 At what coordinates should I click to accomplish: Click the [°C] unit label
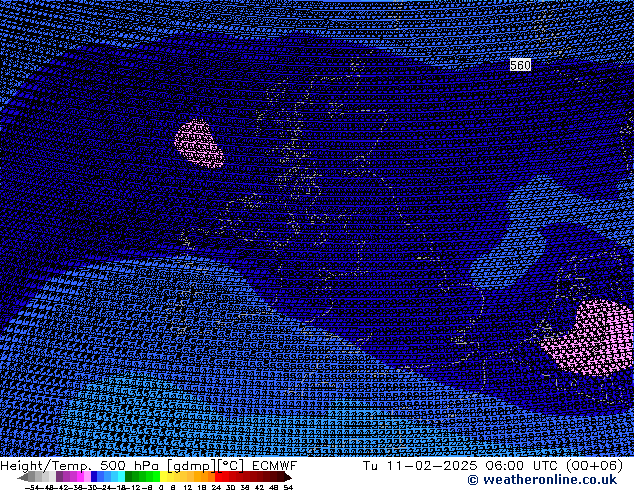click(x=231, y=466)
